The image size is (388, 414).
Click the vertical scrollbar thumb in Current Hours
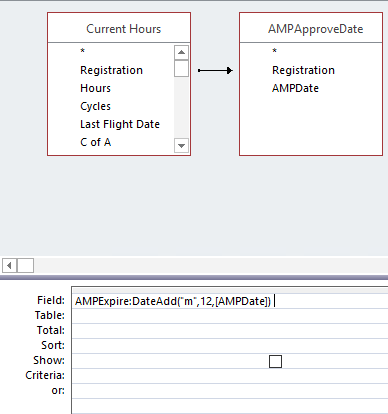point(181,68)
